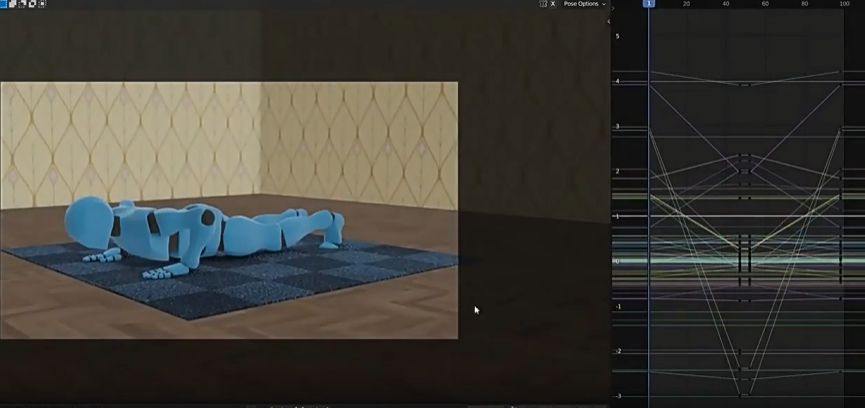
Task: Click the current frame 1 indicator
Action: coord(648,4)
